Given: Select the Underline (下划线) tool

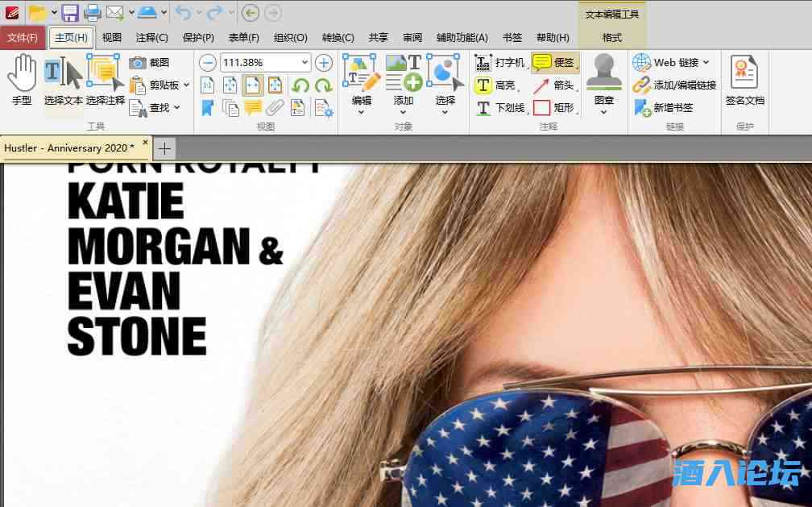Looking at the screenshot, I should tap(501, 108).
